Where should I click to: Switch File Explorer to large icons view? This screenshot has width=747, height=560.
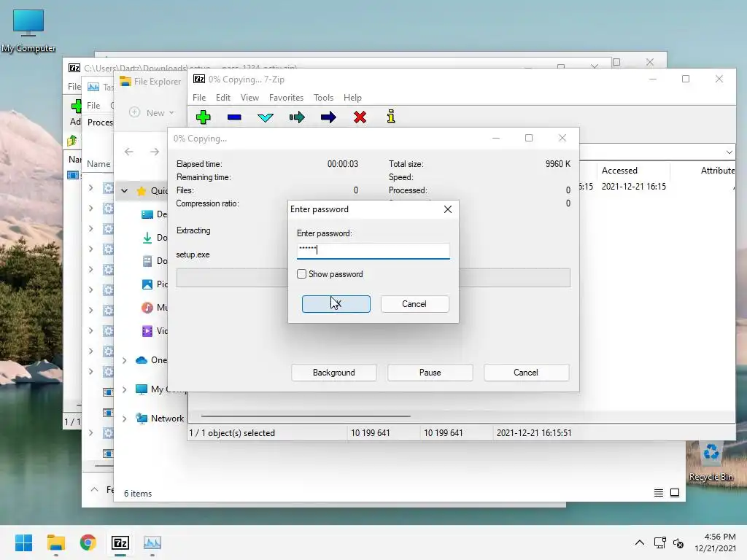[x=675, y=493]
